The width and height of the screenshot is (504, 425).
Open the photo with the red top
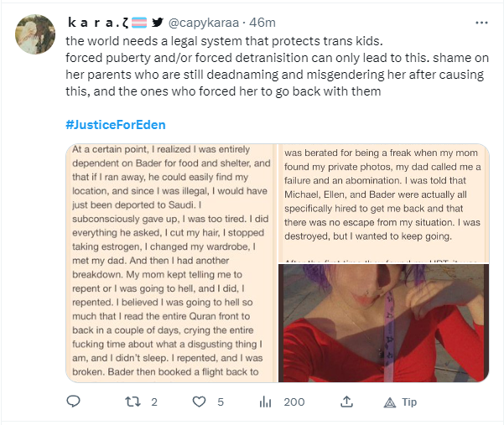pos(384,324)
